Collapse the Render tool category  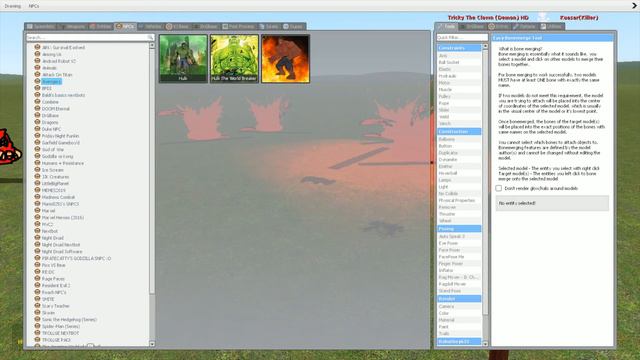point(459,298)
